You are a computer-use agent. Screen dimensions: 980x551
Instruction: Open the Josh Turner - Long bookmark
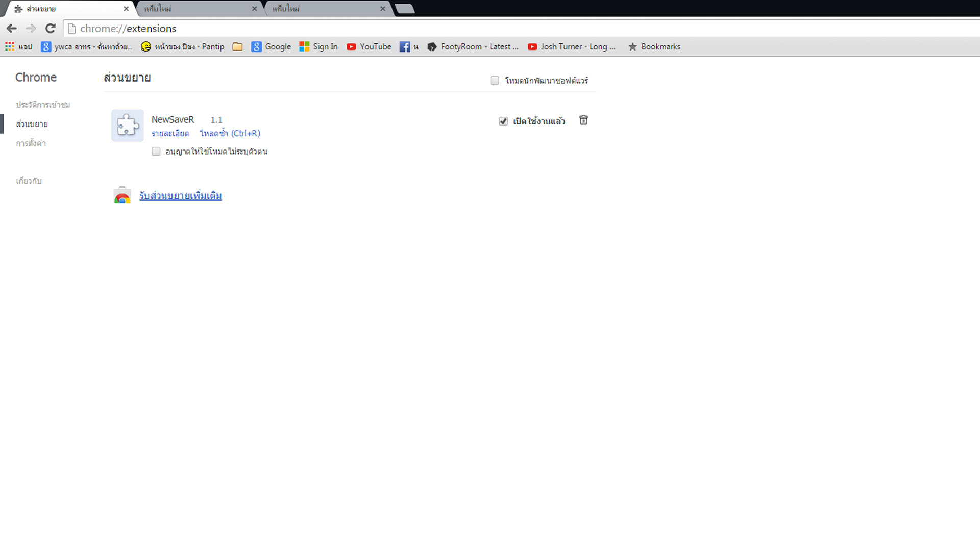tap(572, 46)
